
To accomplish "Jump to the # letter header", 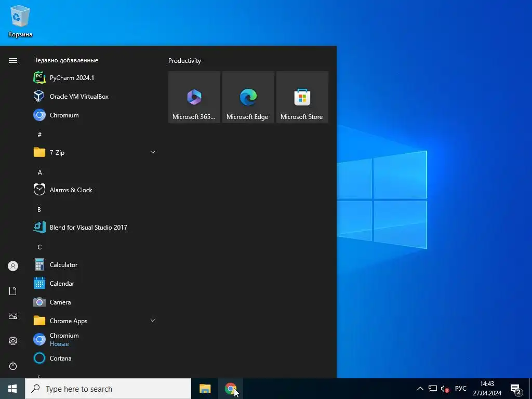I will (39, 135).
